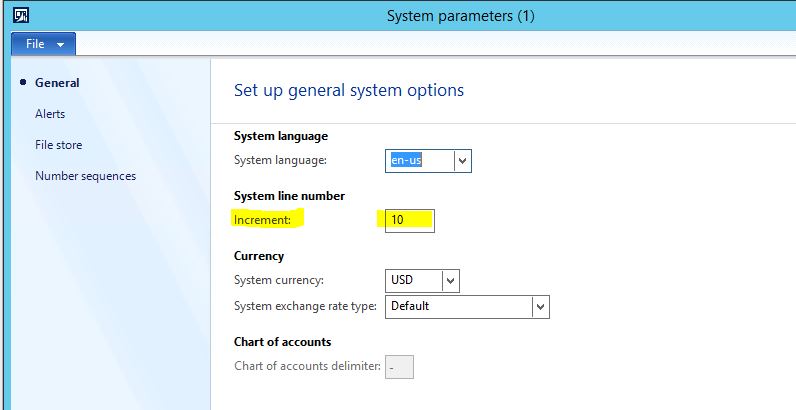Go to Number sequences section
Viewport: 796px width, 410px height.
(85, 176)
